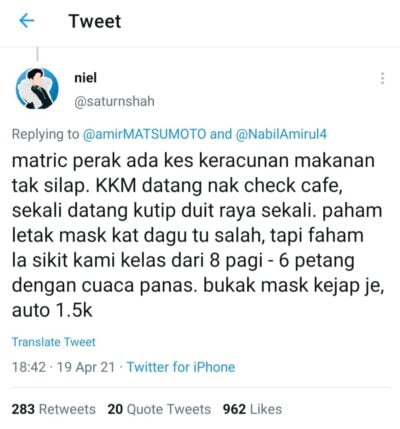This screenshot has width=400, height=429.
Task: Click the Tweet header title
Action: click(95, 21)
